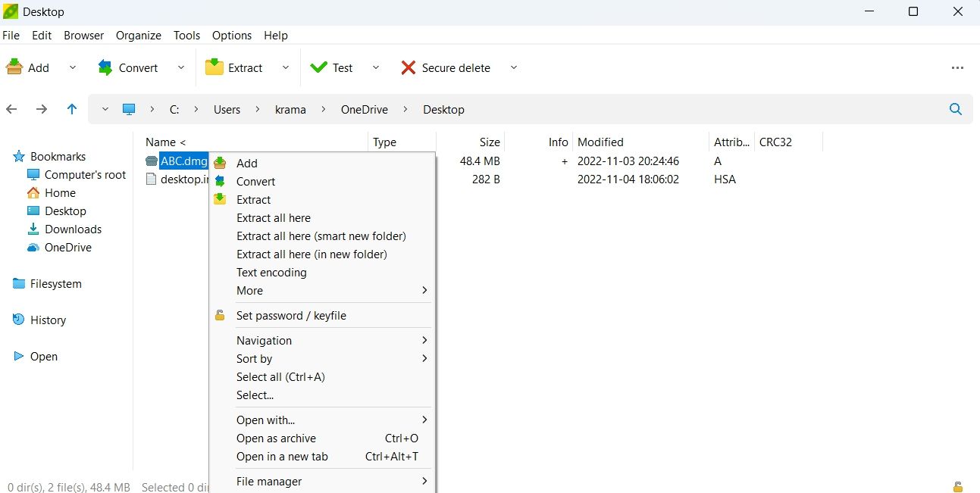Click krama in the breadcrumb path

[291, 109]
